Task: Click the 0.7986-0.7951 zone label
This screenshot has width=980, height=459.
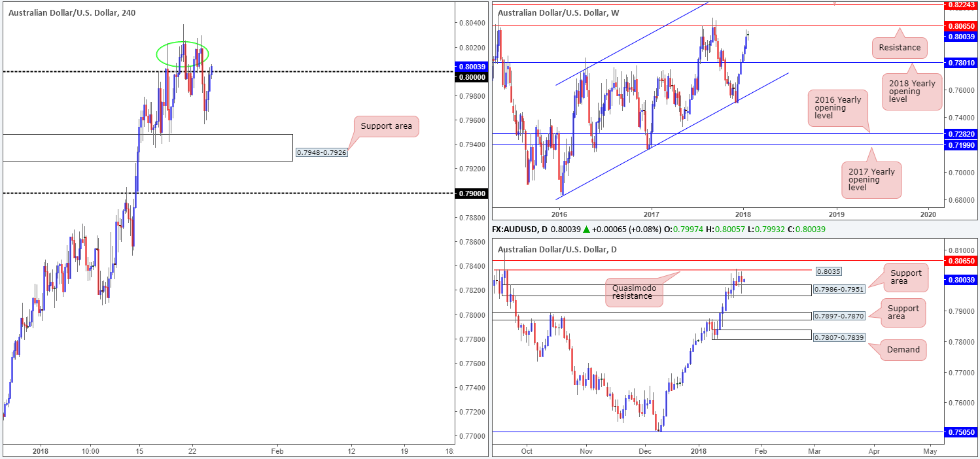Action: [x=838, y=289]
